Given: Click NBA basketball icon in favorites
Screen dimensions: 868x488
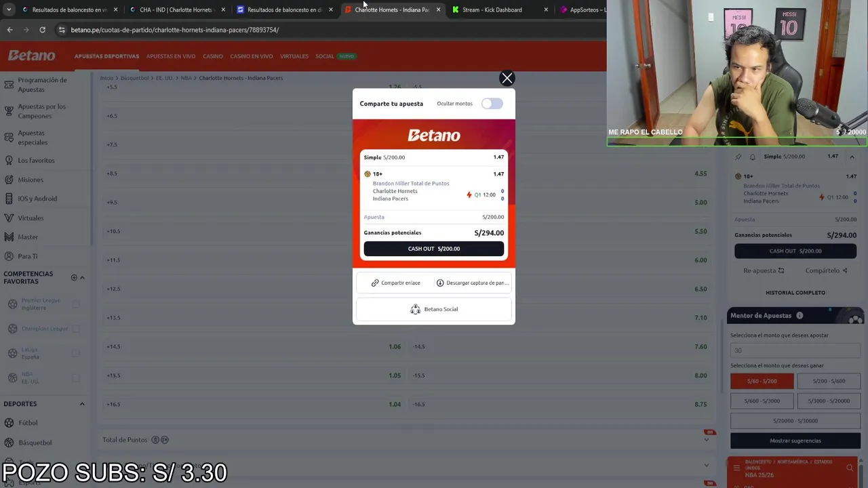Looking at the screenshot, I should click(12, 378).
